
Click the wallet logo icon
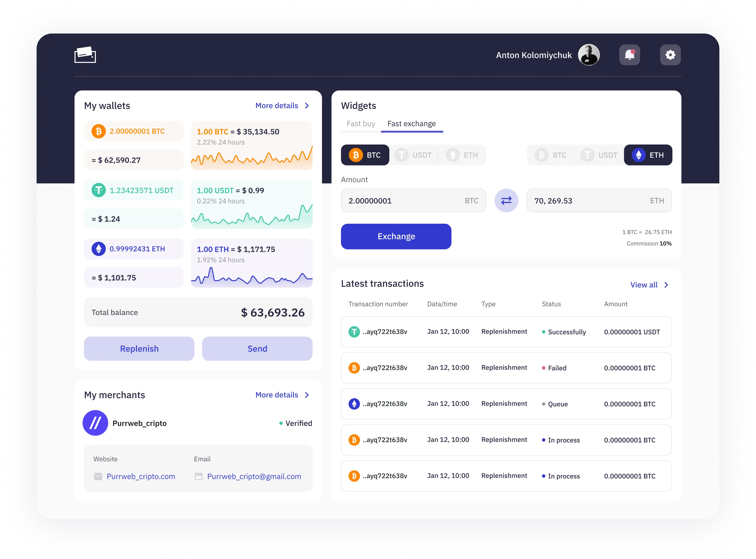pyautogui.click(x=85, y=55)
